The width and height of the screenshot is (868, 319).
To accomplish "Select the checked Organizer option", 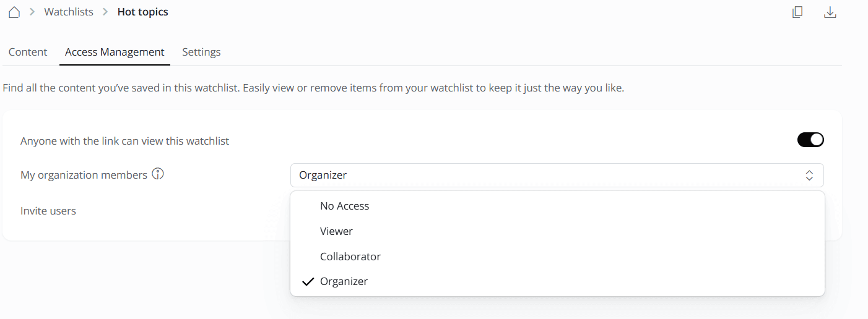I will (344, 281).
